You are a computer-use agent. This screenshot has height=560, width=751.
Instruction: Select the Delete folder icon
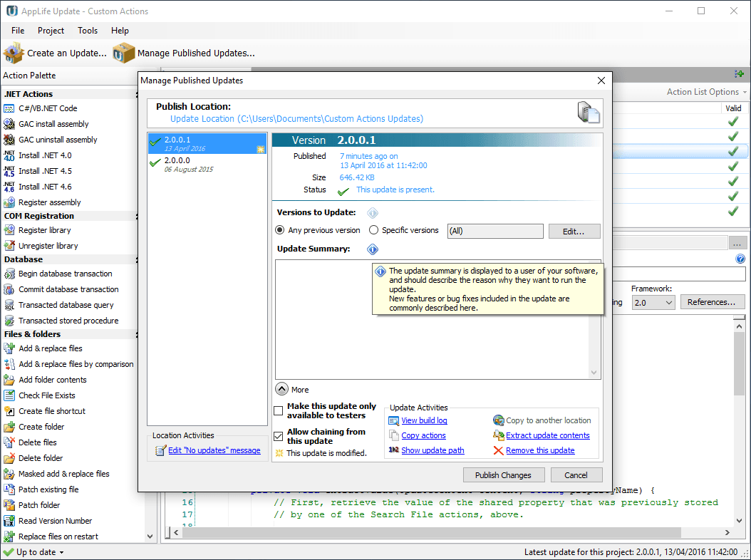pyautogui.click(x=9, y=458)
